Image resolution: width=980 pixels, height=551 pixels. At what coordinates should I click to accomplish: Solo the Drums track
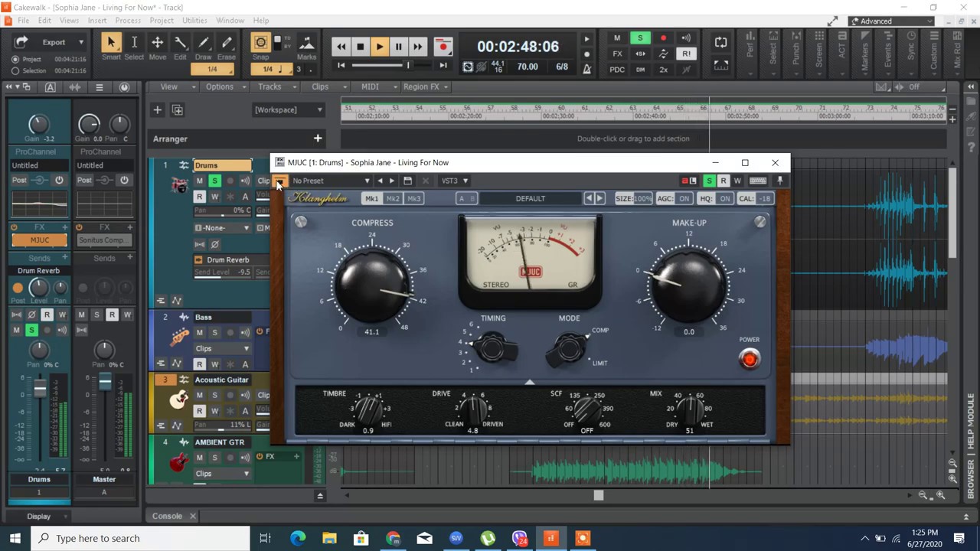click(x=214, y=181)
